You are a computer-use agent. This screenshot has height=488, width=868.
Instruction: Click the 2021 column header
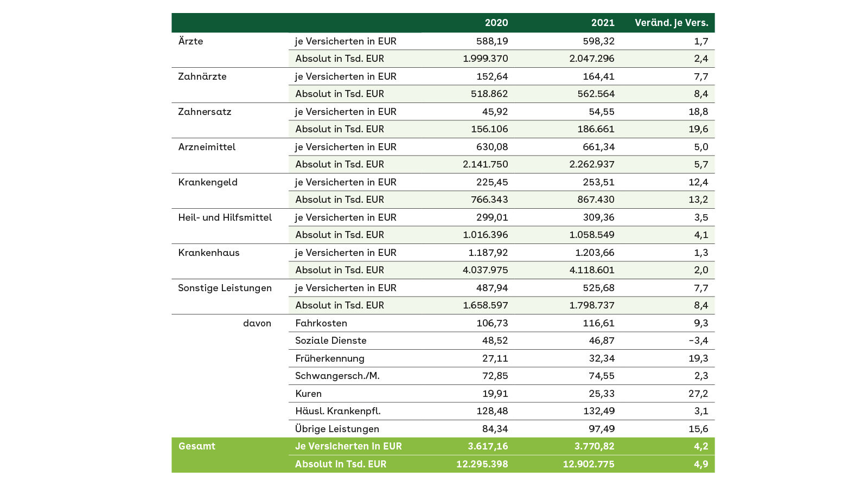coord(603,23)
